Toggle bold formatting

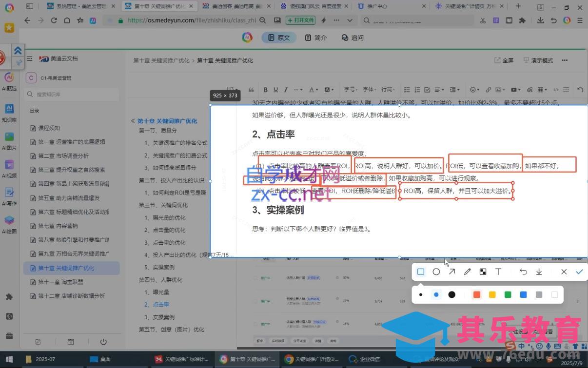coord(266,89)
